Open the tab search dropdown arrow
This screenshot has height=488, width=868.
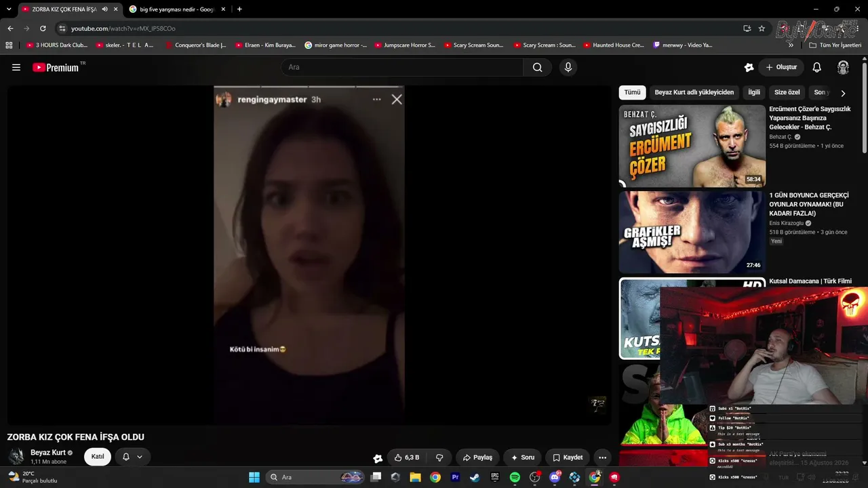[x=9, y=9]
